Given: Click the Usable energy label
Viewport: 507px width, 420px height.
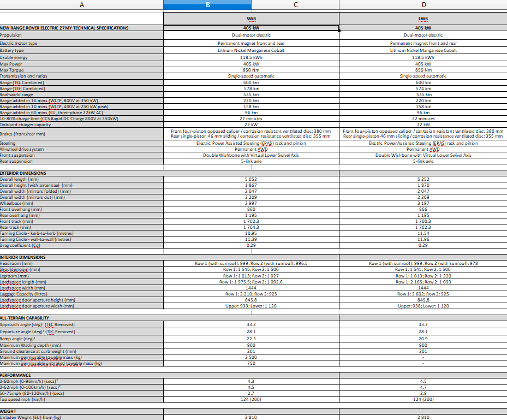Looking at the screenshot, I should coord(81,57).
